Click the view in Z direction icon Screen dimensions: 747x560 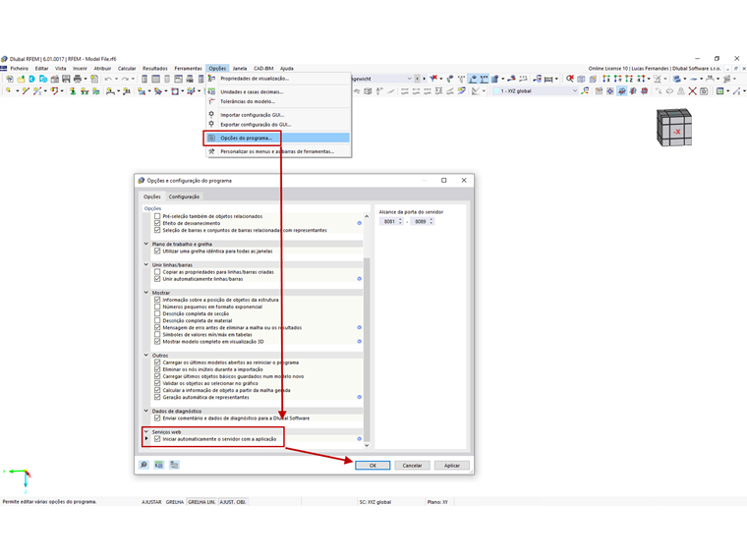(x=629, y=79)
